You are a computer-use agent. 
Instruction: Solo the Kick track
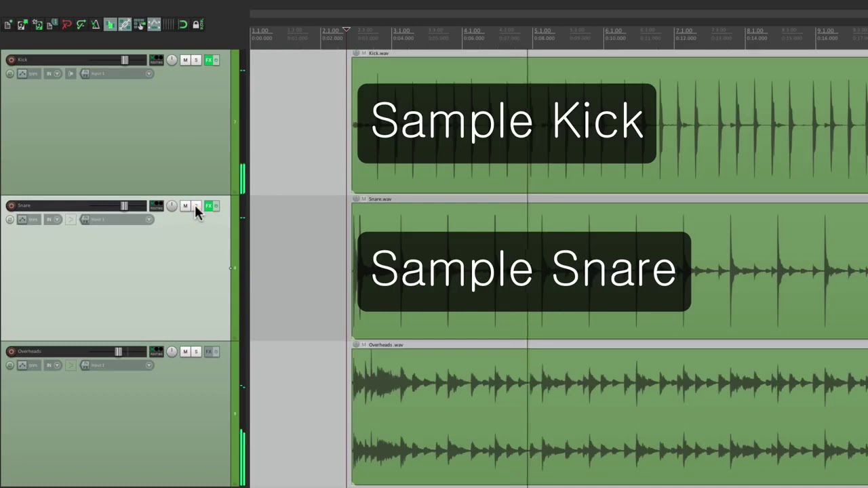pyautogui.click(x=196, y=60)
